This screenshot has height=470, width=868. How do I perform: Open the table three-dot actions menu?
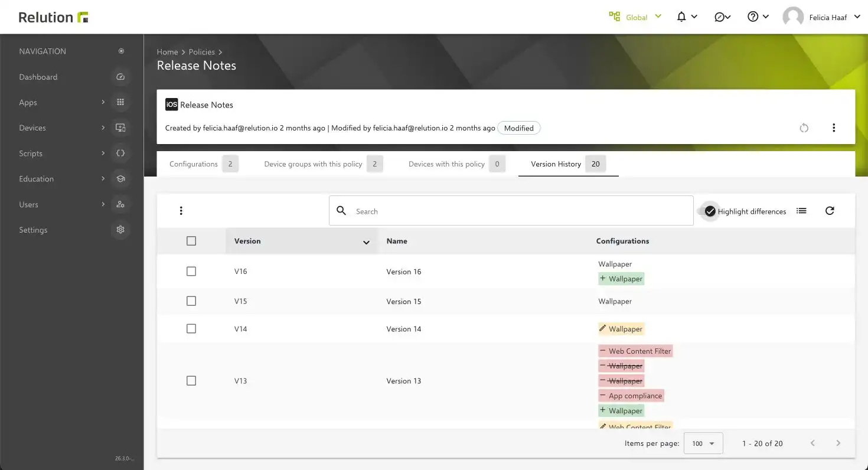click(x=181, y=211)
